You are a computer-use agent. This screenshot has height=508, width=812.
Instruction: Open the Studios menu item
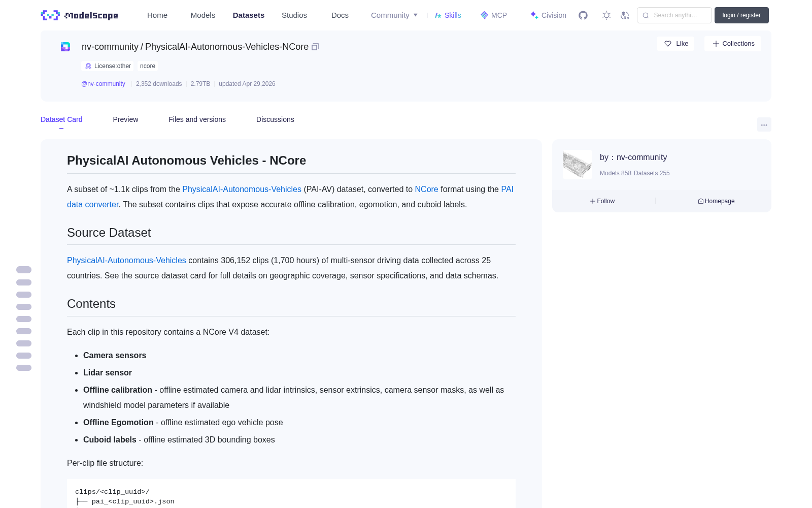[294, 15]
